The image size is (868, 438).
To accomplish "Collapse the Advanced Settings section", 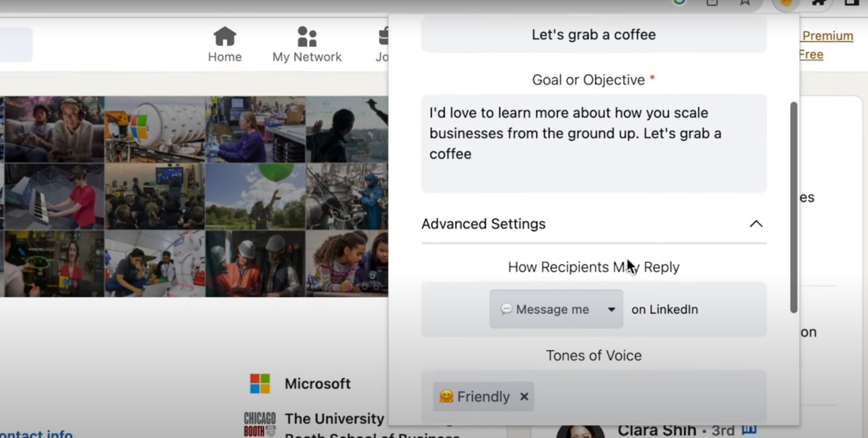I will pos(756,224).
